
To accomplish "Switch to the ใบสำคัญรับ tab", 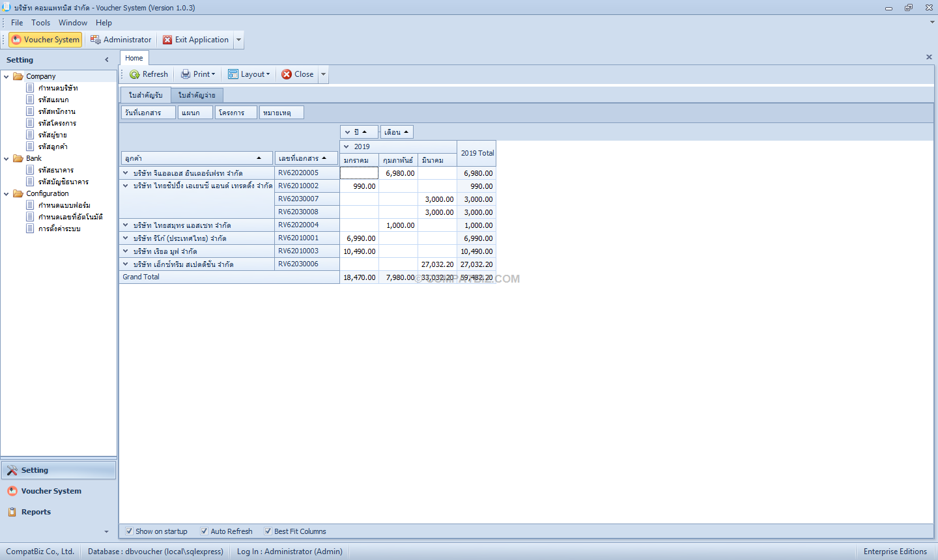I will (x=146, y=95).
